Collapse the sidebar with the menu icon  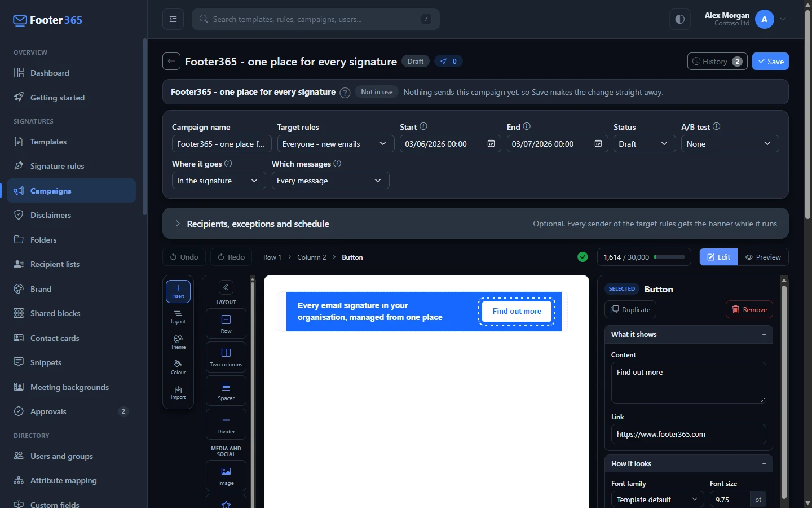click(x=173, y=19)
